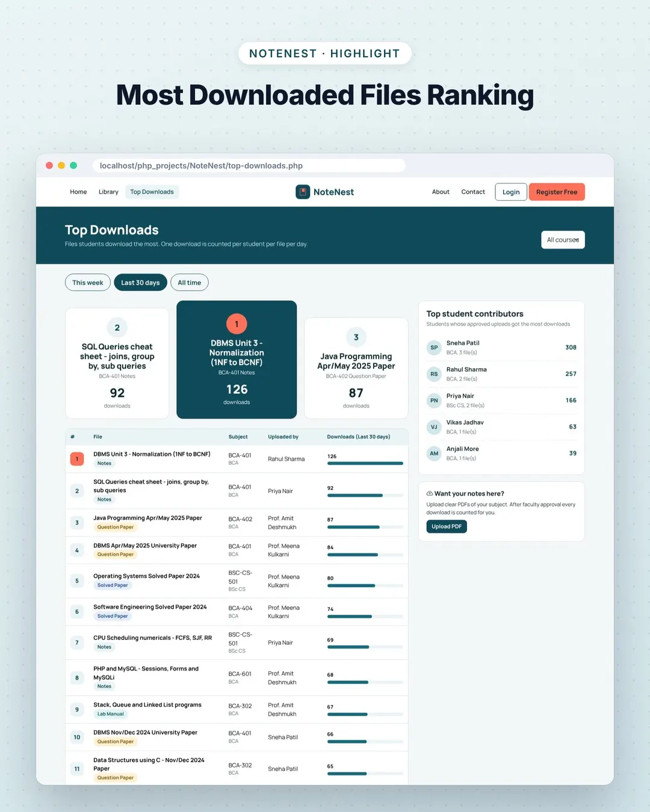The image size is (650, 812).
Task: Open 'Stack, Queue and Linked List programs' row
Action: (237, 710)
